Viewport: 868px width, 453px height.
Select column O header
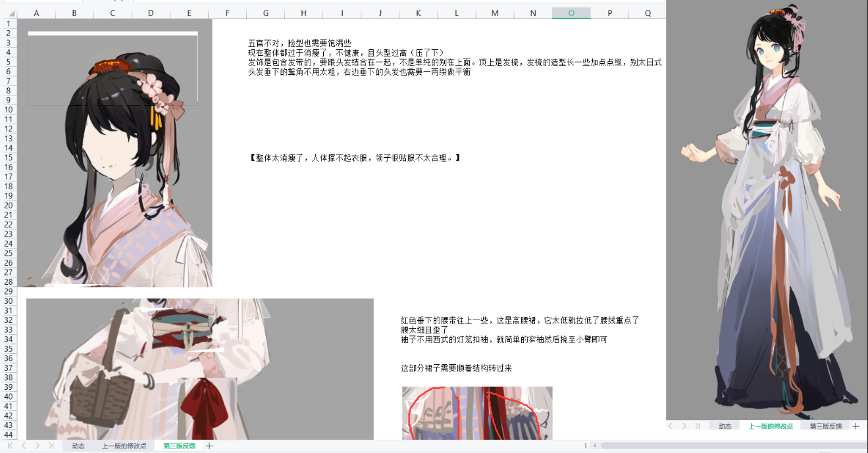571,12
